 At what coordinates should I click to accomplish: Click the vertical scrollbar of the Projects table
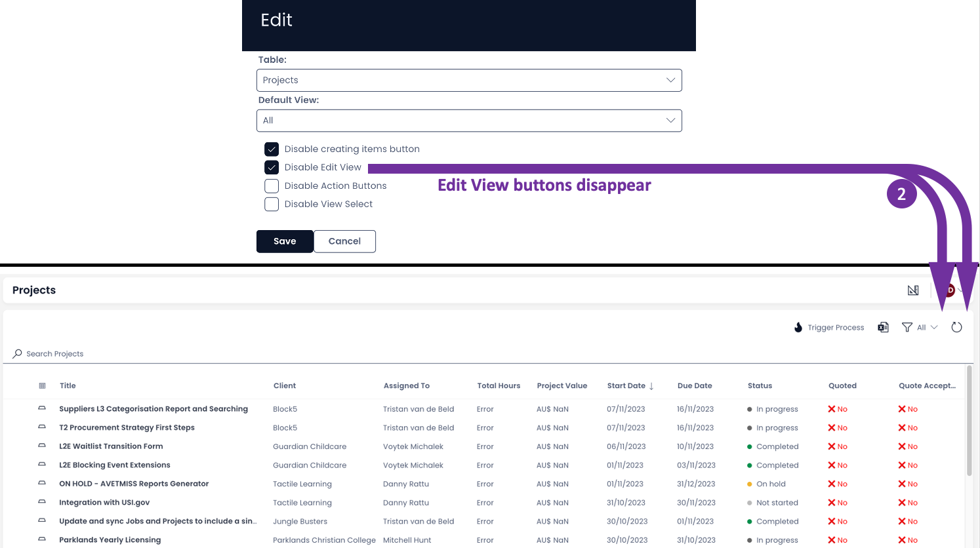point(970,420)
